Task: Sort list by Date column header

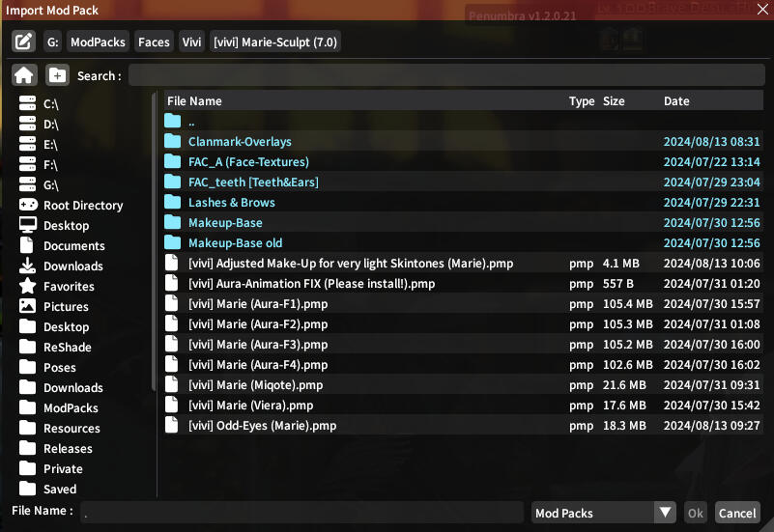Action: pos(676,101)
